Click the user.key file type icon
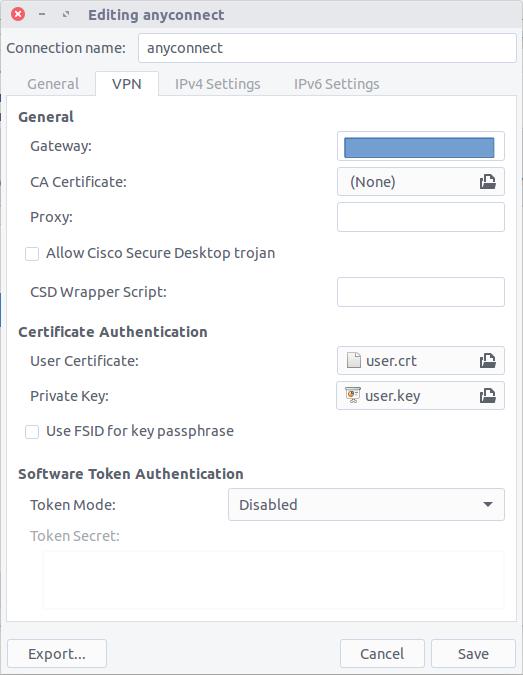 click(353, 395)
